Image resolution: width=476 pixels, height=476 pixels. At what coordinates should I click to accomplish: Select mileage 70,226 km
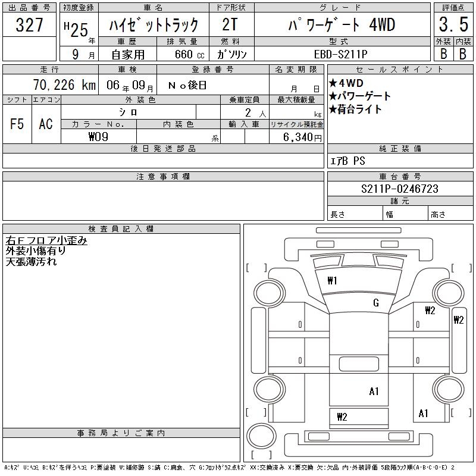click(x=65, y=85)
